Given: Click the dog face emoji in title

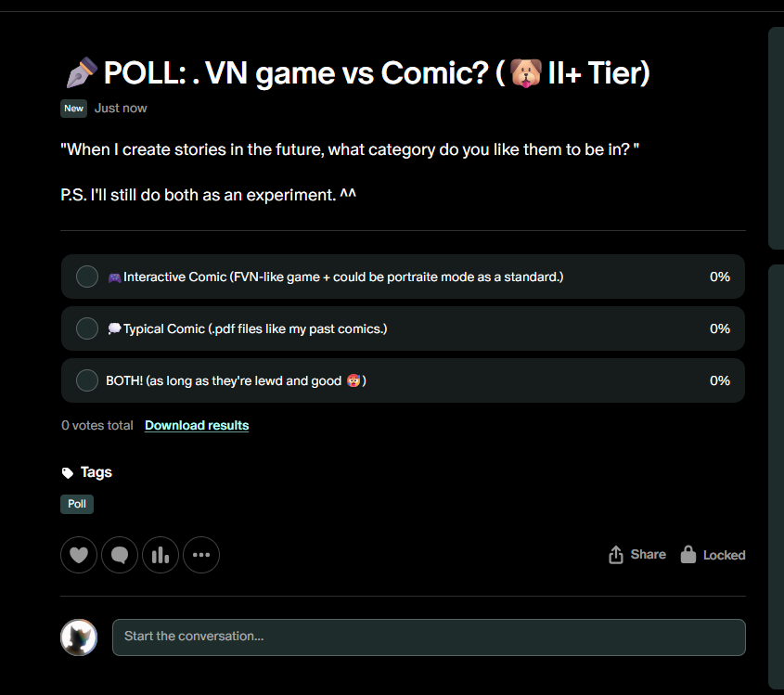Looking at the screenshot, I should [525, 73].
